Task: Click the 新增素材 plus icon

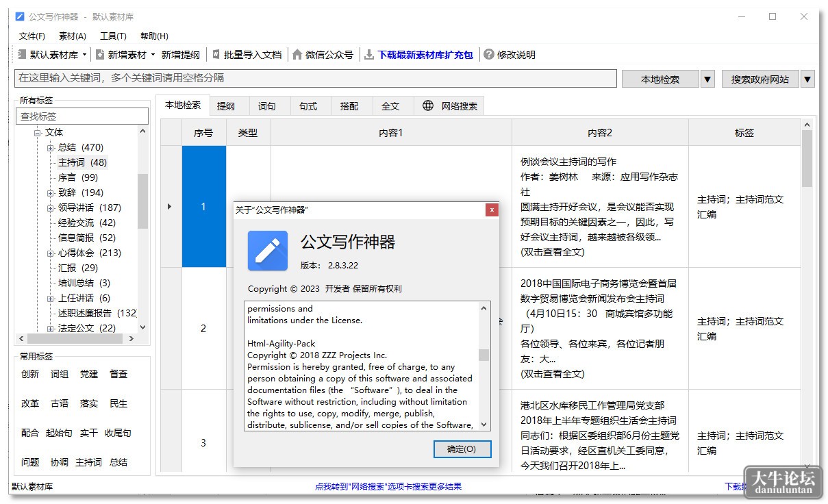Action: [x=100, y=55]
